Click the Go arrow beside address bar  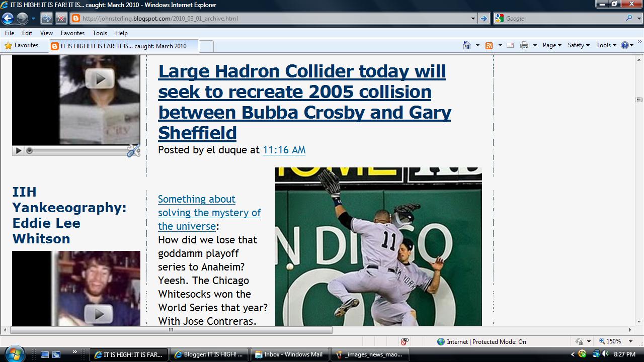tap(484, 19)
